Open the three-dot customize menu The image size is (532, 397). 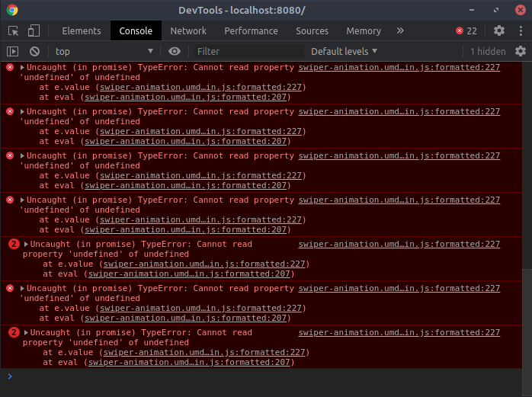coord(521,31)
